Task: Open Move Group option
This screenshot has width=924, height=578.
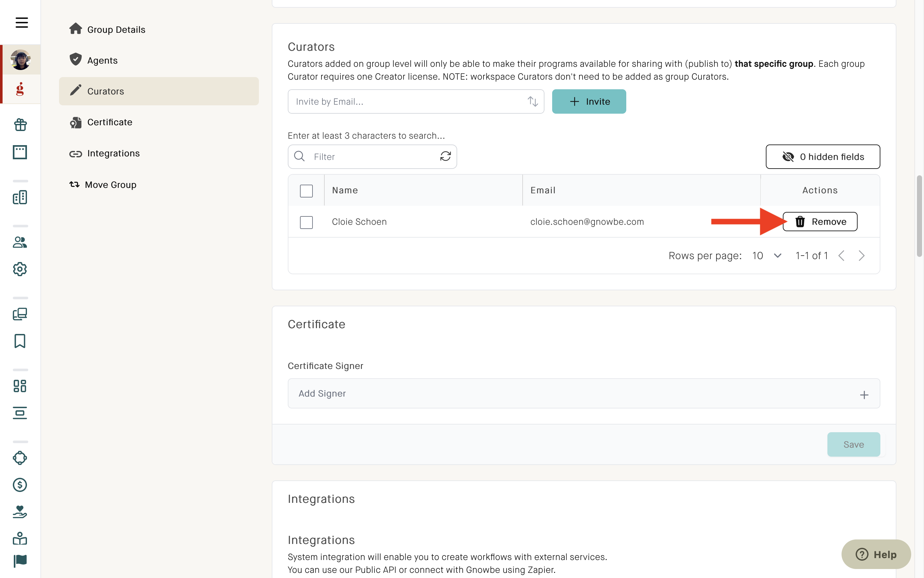Action: [x=159, y=185]
